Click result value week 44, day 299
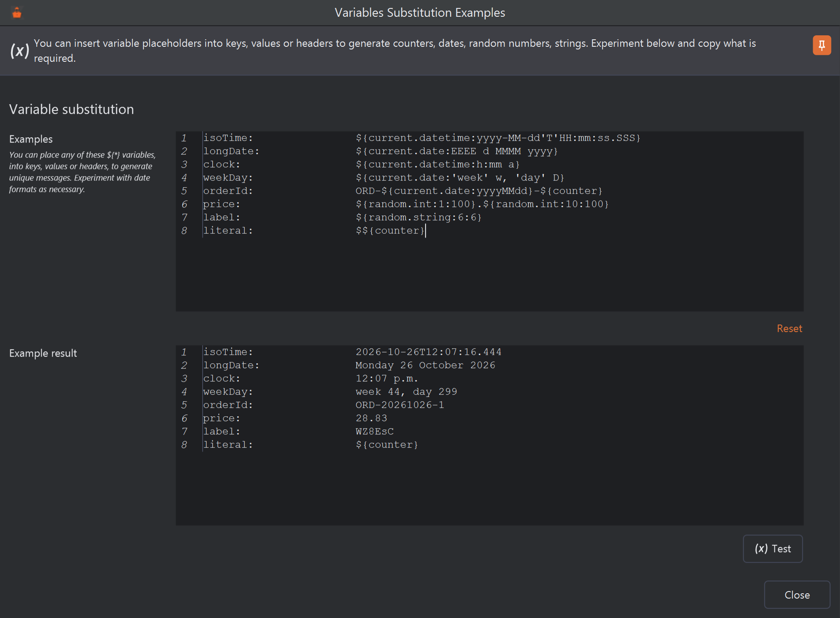 (x=406, y=392)
